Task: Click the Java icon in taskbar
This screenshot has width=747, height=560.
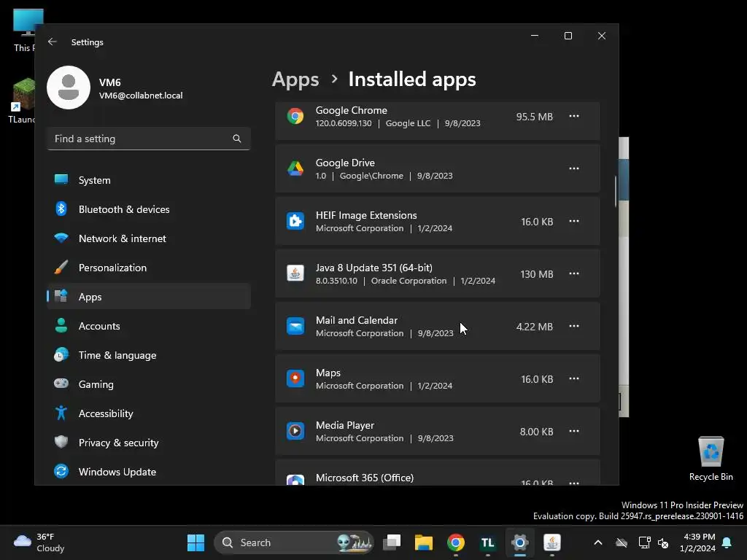Action: click(551, 542)
